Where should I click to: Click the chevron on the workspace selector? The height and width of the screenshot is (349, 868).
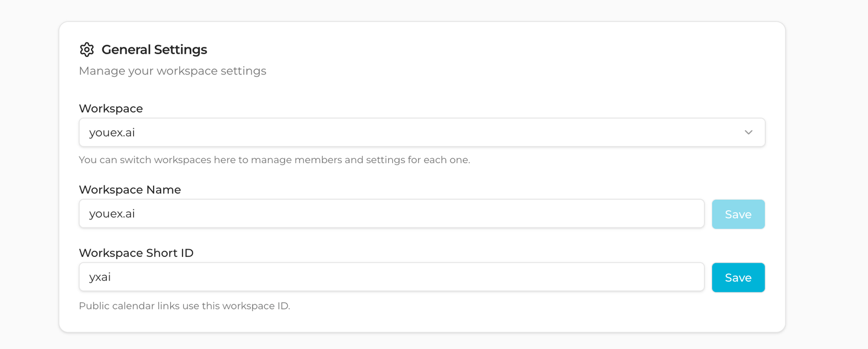click(x=748, y=132)
